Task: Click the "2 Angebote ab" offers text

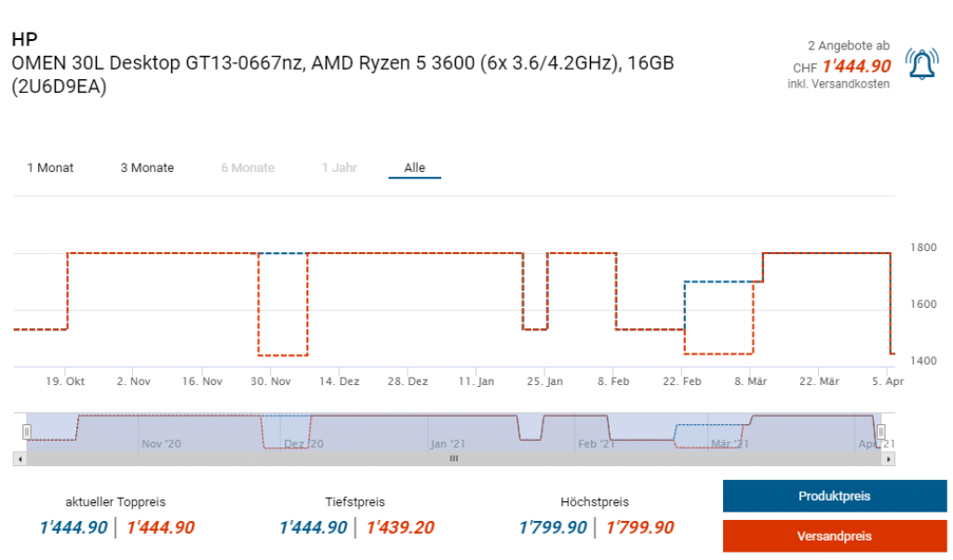Action: [848, 46]
